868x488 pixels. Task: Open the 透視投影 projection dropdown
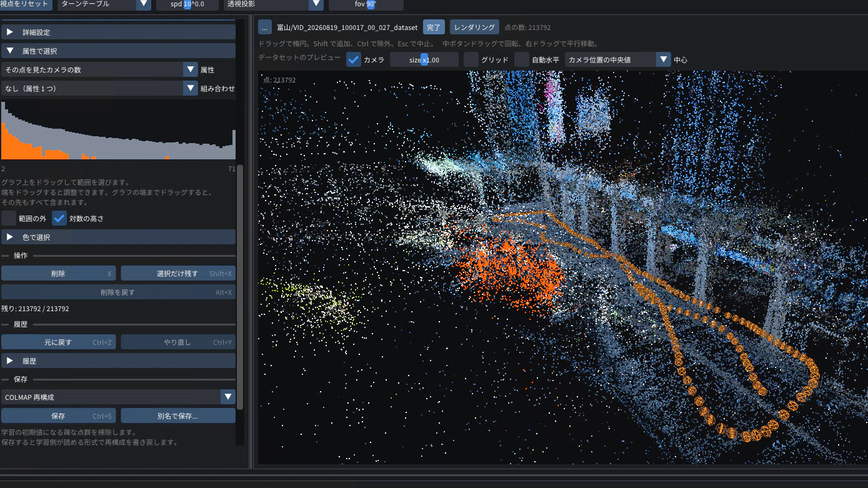tap(274, 4)
